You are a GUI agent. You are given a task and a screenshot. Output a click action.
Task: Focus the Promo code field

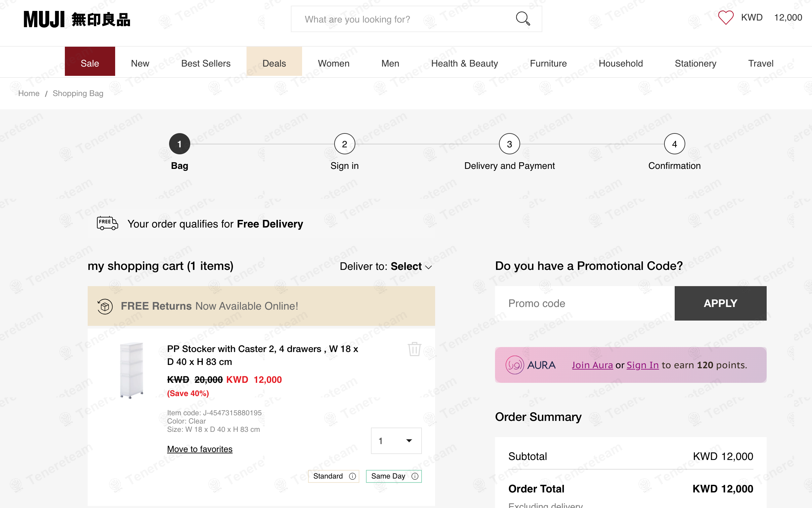(585, 303)
